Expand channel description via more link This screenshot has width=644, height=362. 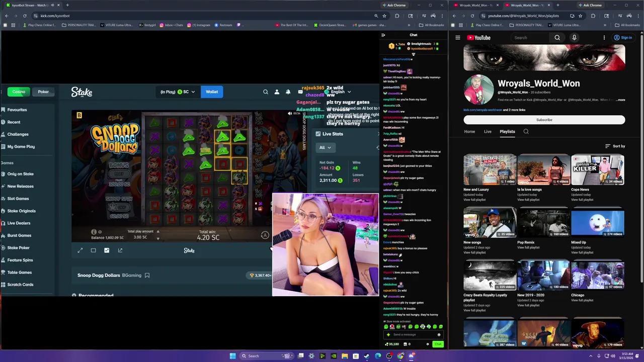coord(621,100)
